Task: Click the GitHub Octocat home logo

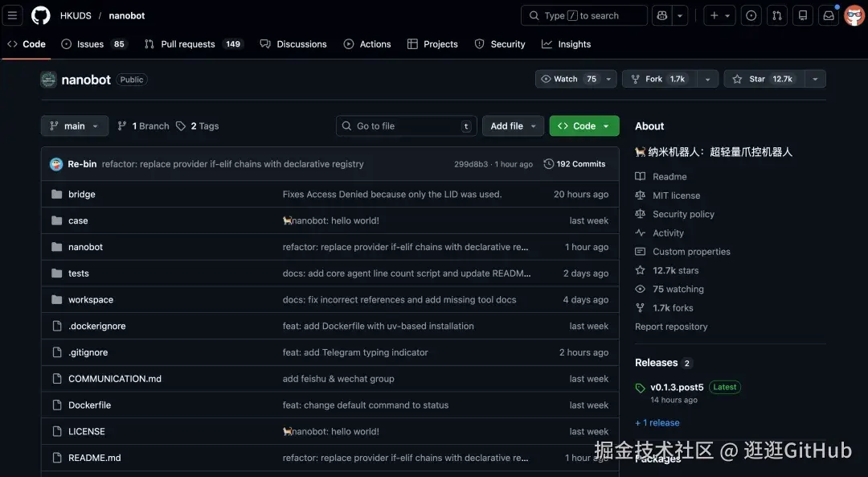Action: (40, 15)
